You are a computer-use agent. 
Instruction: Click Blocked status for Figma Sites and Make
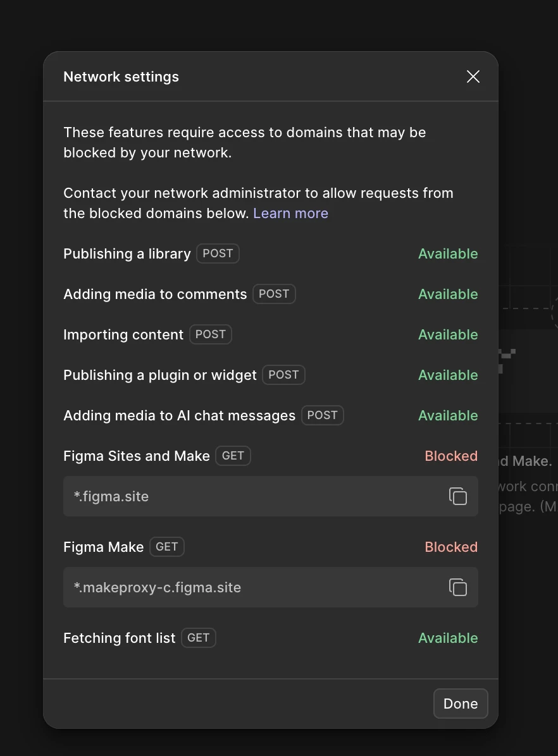(x=451, y=456)
